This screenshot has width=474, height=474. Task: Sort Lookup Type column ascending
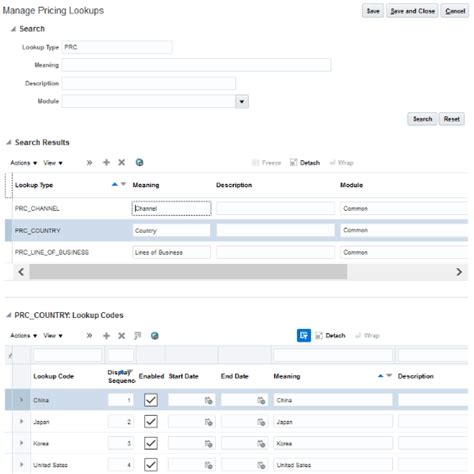coord(115,184)
